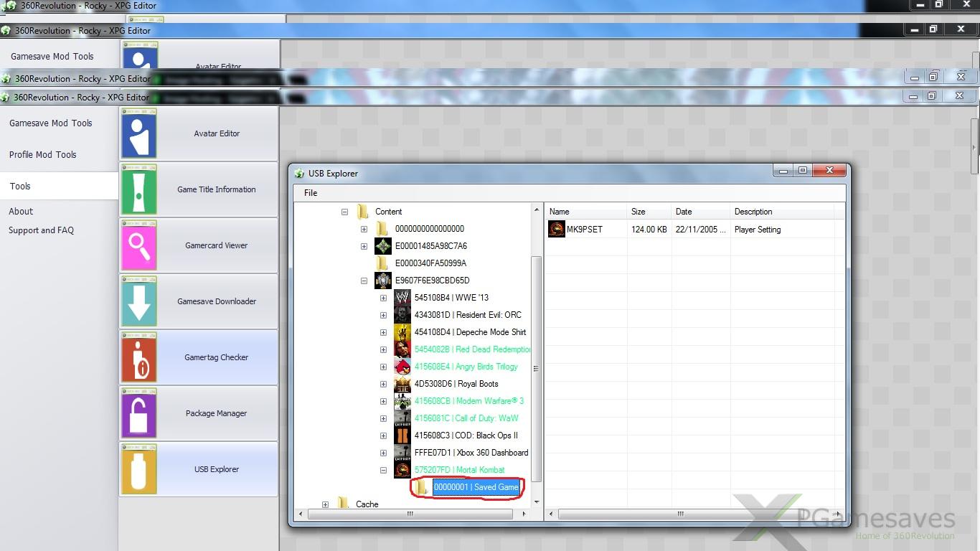Select the Angry Birds Trilogy icon in tree
The height and width of the screenshot is (551, 980).
[402, 367]
